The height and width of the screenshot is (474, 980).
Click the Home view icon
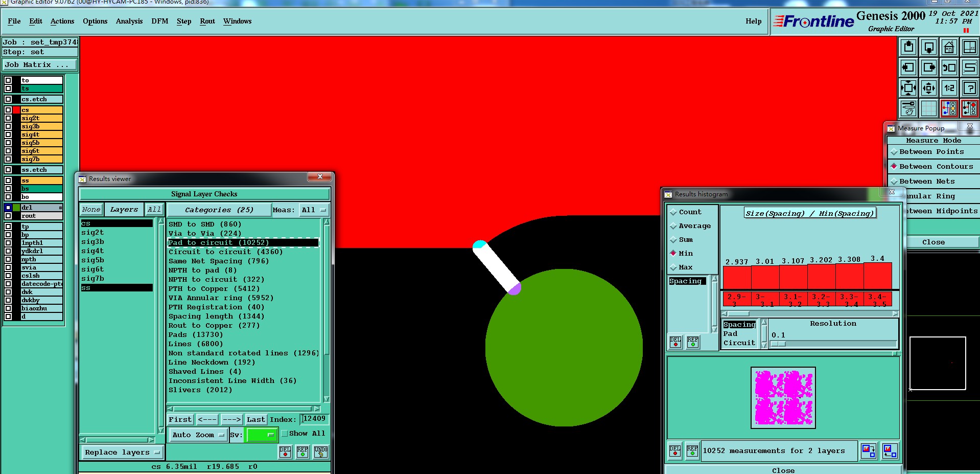tap(949, 48)
